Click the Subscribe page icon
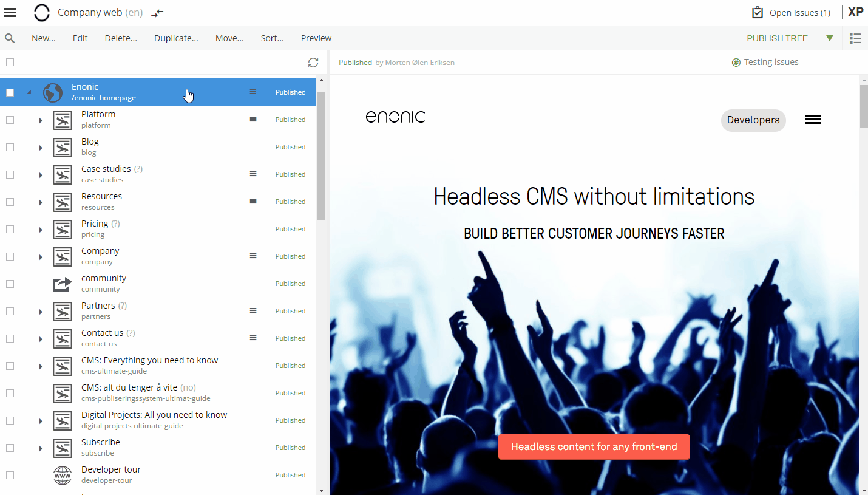Image resolution: width=868 pixels, height=495 pixels. (63, 448)
